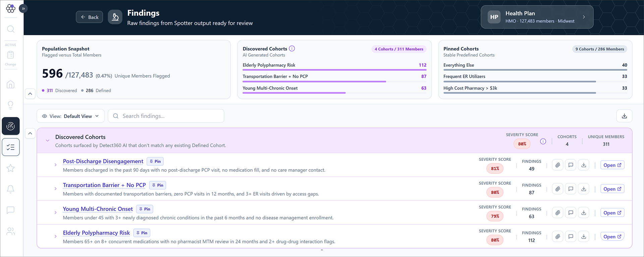The width and height of the screenshot is (644, 257).
Task: Click the download icon right of search bar
Action: [x=624, y=116]
